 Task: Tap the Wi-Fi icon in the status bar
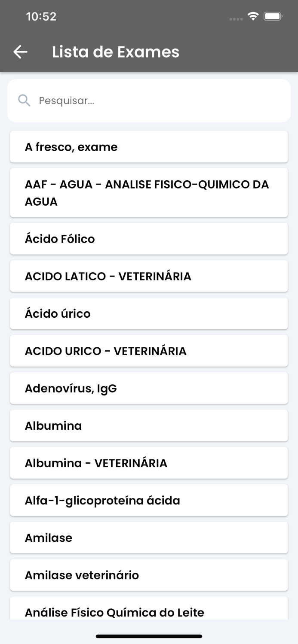tap(253, 16)
